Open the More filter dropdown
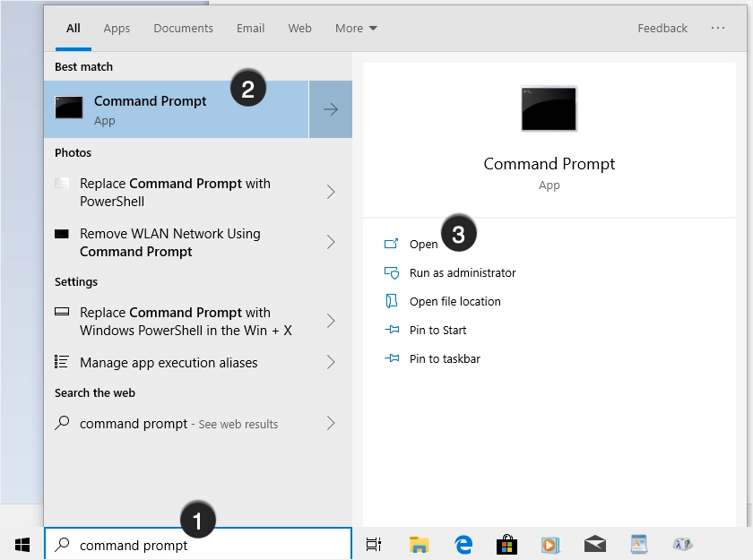 click(x=356, y=29)
